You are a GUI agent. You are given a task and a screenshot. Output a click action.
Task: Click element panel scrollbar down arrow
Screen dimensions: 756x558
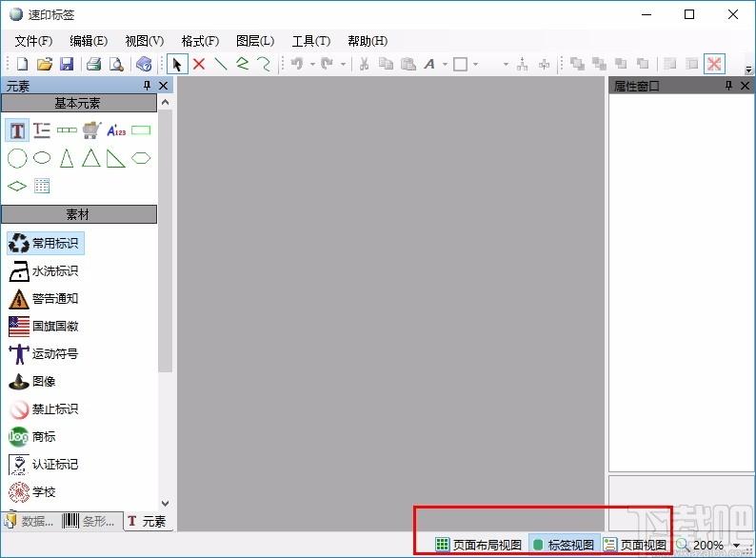coord(165,504)
